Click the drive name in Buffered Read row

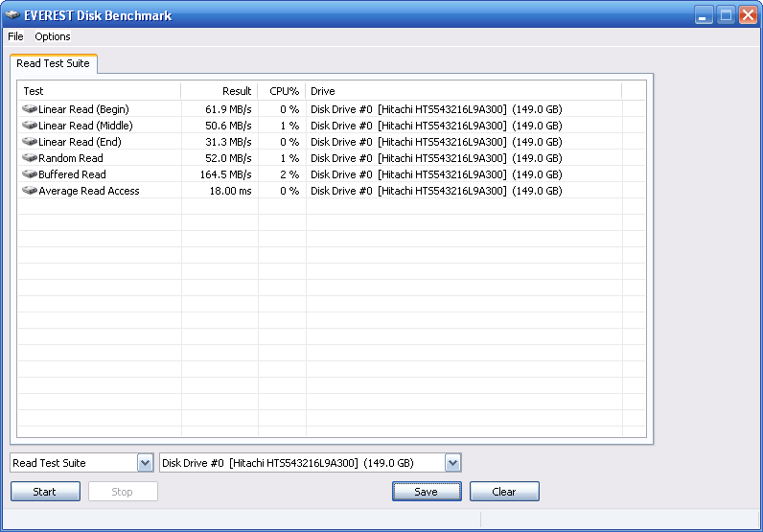[436, 174]
